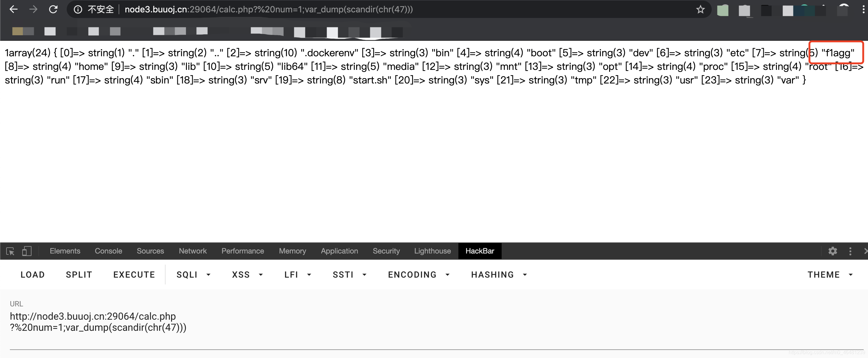Open the Chrome three-dot menu

(863, 10)
